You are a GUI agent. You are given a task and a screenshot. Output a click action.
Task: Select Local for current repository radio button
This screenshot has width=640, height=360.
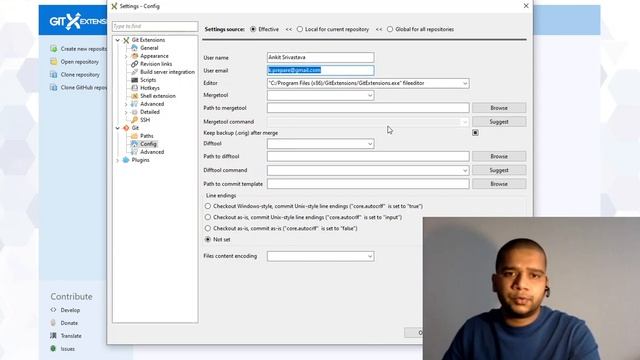click(300, 29)
